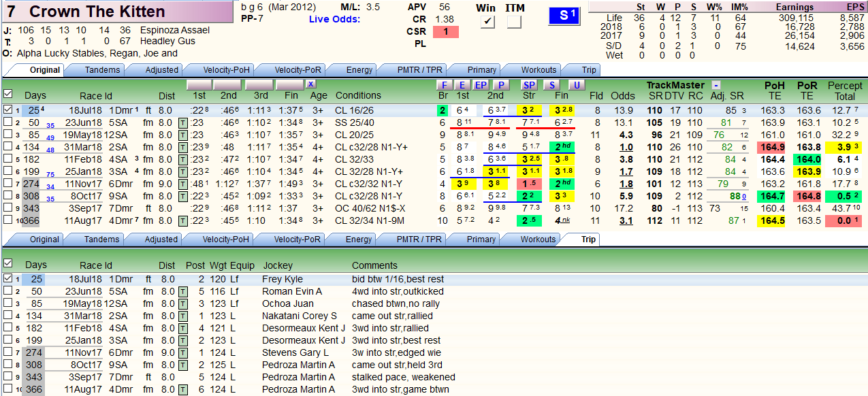868x396 pixels.
Task: Click the Percept Total column header
Action: [845, 90]
